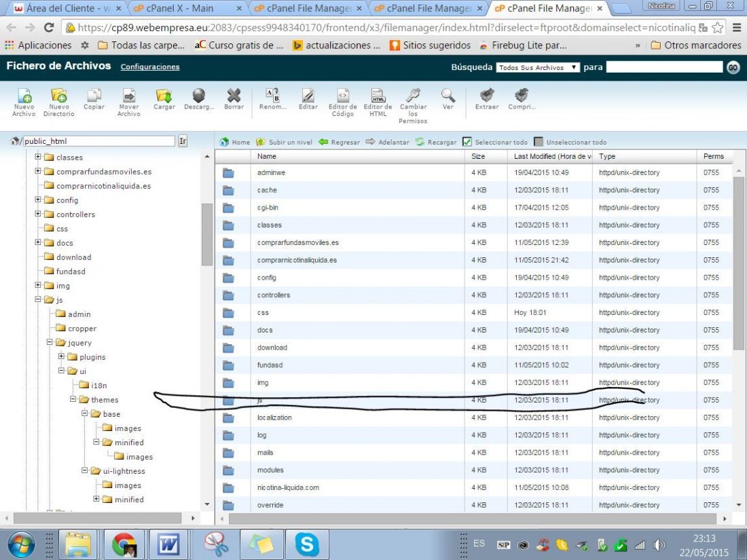
Task: Open Sitios sugeridos bookmark
Action: tap(430, 45)
